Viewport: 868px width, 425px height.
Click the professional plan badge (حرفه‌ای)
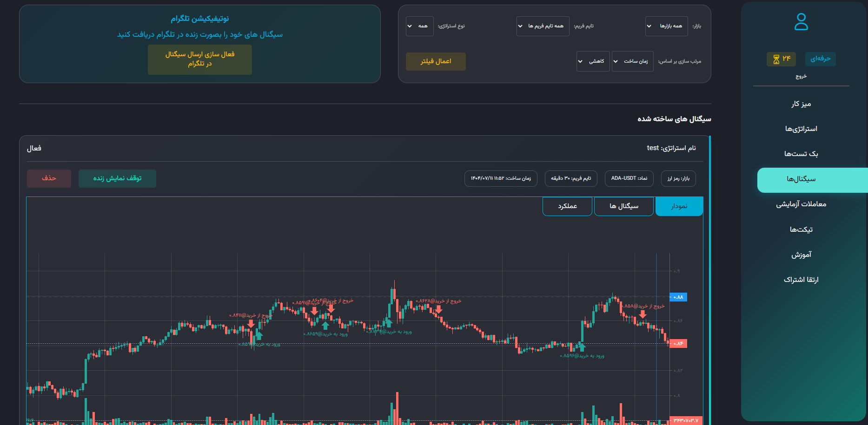tap(820, 59)
